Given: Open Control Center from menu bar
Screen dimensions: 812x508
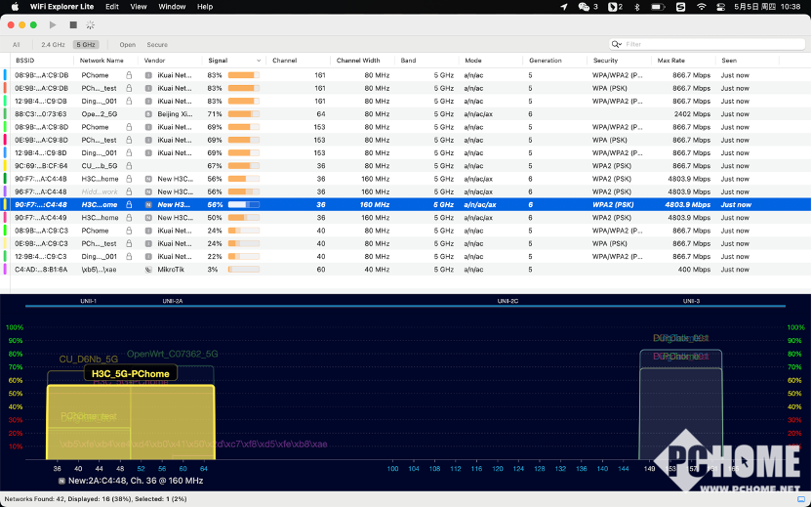Looking at the screenshot, I should 720,7.
